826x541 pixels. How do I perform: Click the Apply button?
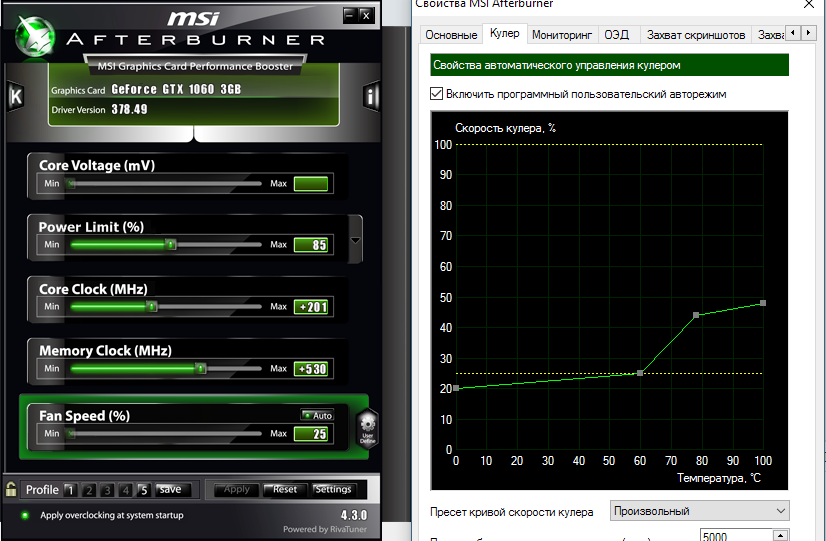point(237,489)
